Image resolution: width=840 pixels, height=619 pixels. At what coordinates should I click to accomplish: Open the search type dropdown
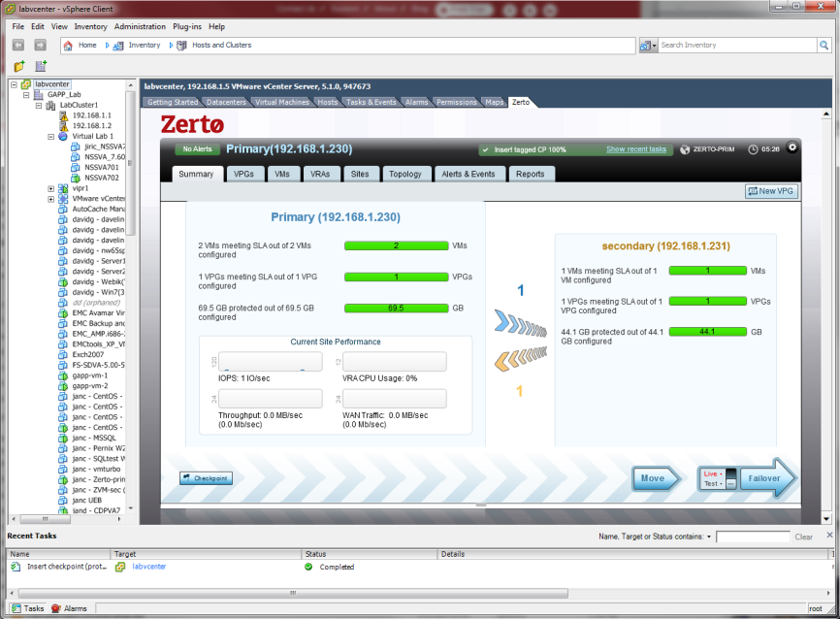(x=648, y=46)
